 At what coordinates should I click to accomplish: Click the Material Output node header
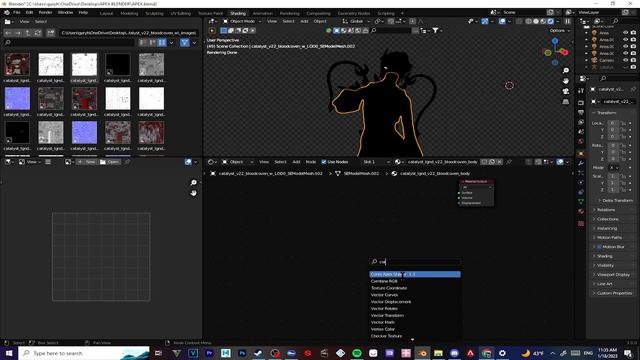(x=476, y=182)
